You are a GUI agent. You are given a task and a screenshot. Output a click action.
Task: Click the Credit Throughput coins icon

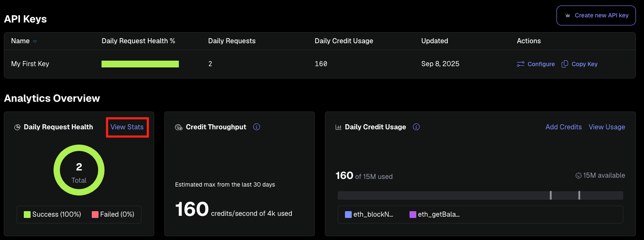tap(179, 127)
